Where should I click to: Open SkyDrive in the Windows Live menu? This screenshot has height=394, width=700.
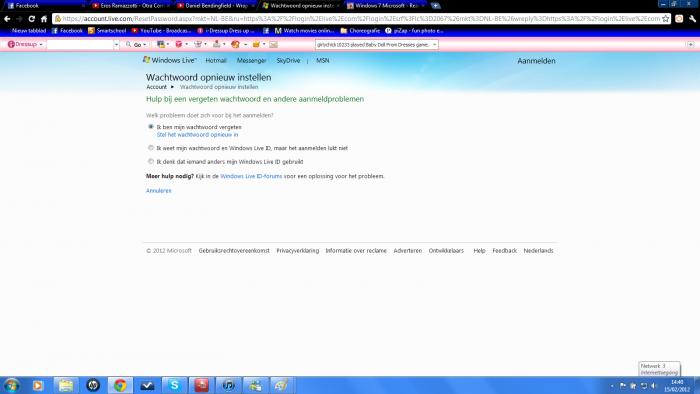[x=288, y=60]
